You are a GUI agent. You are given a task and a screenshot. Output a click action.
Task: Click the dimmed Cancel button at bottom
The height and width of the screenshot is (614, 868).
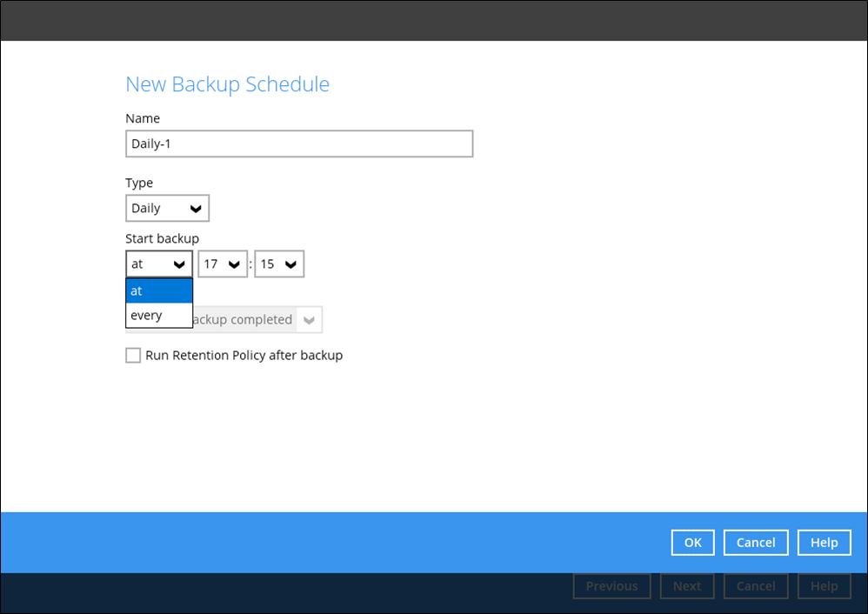point(755,586)
